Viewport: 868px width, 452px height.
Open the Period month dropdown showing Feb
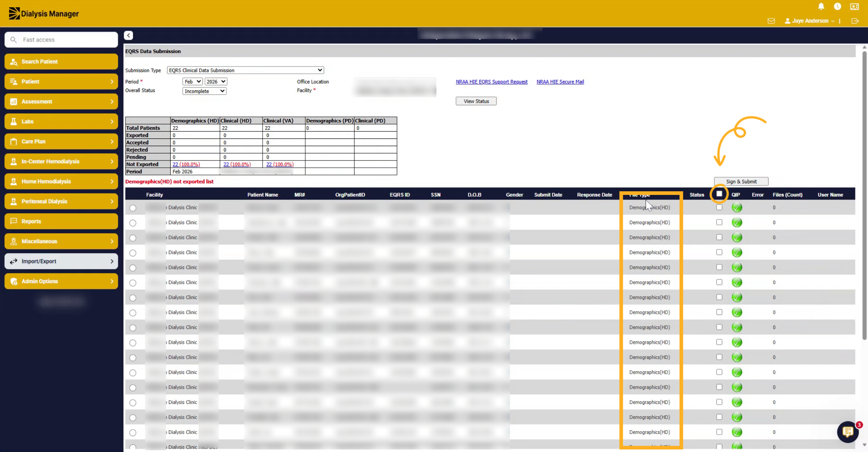coord(192,82)
